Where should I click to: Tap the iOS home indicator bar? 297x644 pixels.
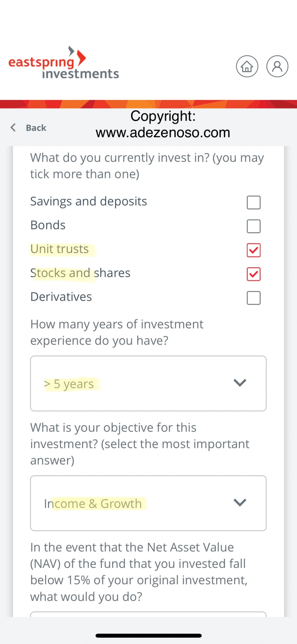pyautogui.click(x=148, y=636)
